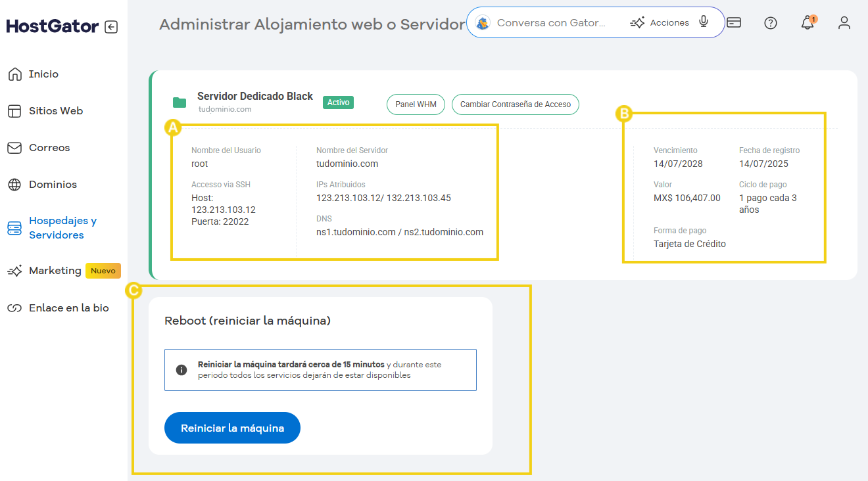This screenshot has width=868, height=481.
Task: Collapse the sidebar with the arrow icon
Action: click(x=112, y=26)
